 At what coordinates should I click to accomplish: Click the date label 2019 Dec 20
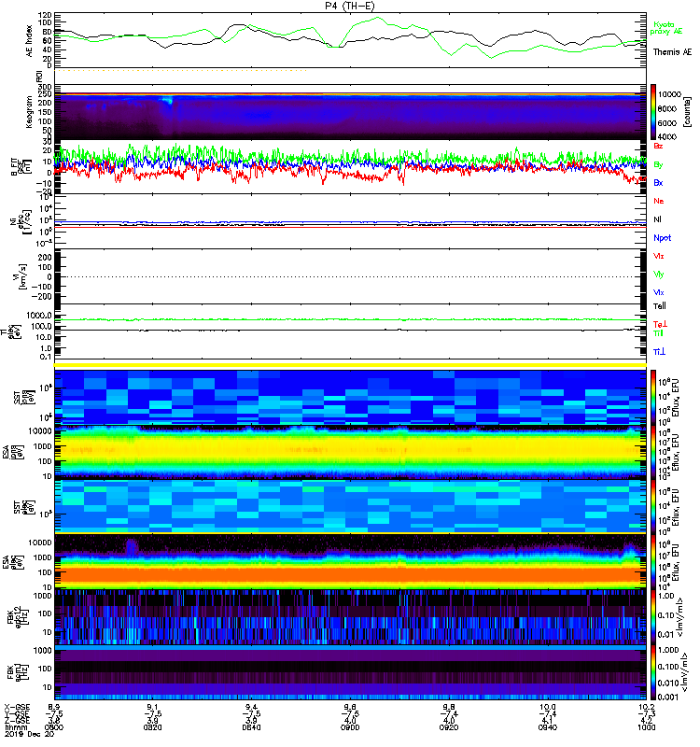click(x=30, y=735)
